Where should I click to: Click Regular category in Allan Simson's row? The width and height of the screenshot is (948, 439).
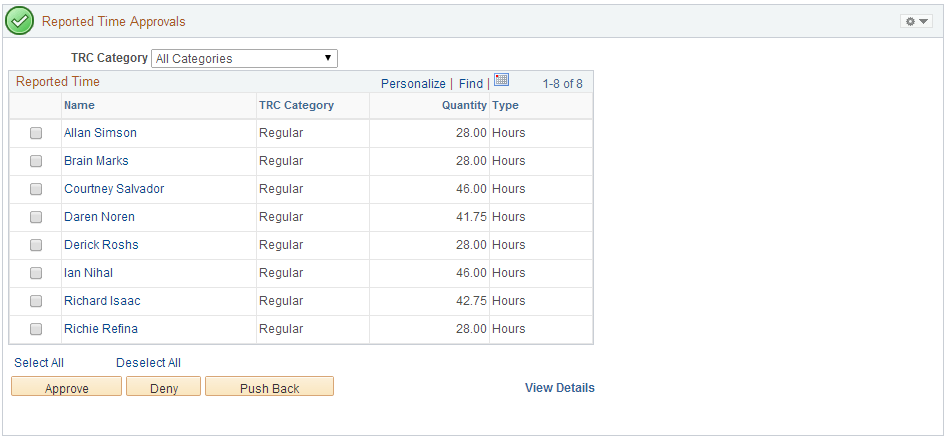click(281, 133)
